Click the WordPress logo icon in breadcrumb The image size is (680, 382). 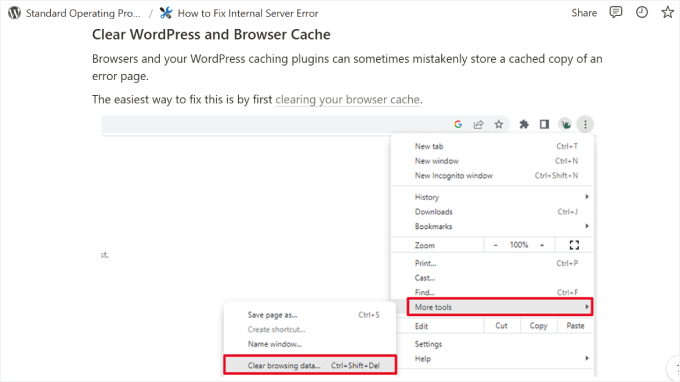(14, 13)
